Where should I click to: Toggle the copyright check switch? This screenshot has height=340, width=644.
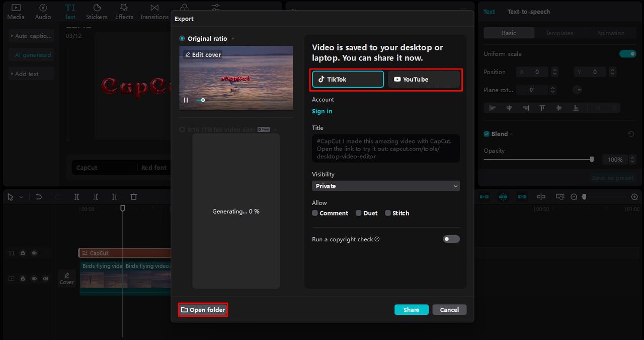point(451,239)
